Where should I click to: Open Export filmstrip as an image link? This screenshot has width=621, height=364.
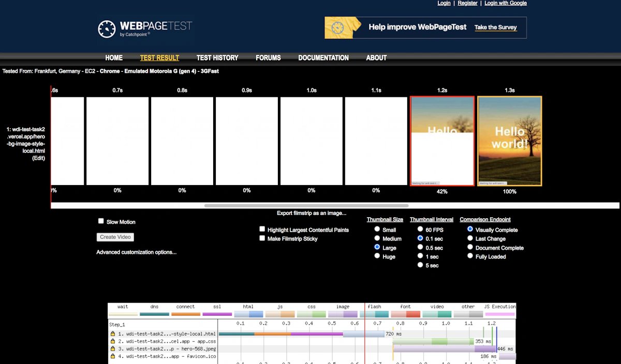coord(312,213)
